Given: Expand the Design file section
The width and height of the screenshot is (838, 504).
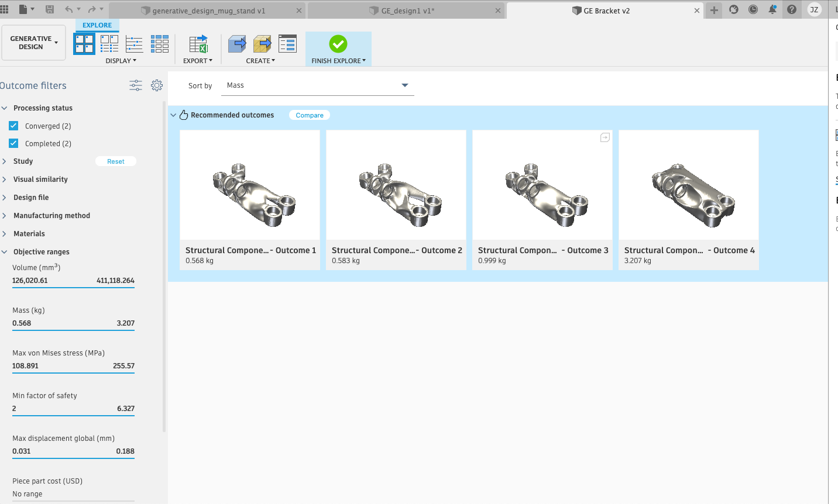Looking at the screenshot, I should click(5, 198).
